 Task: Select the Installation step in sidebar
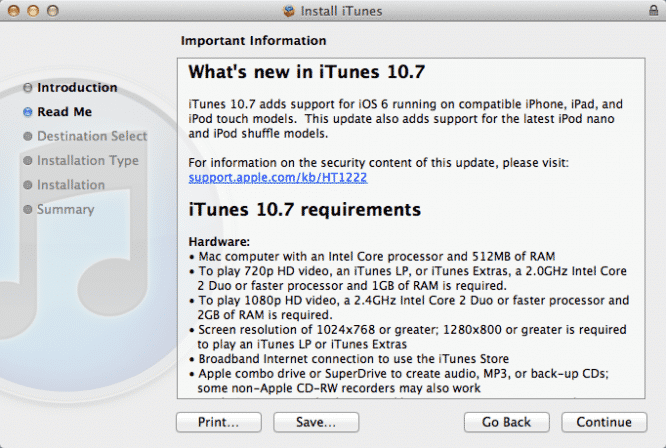(x=70, y=185)
